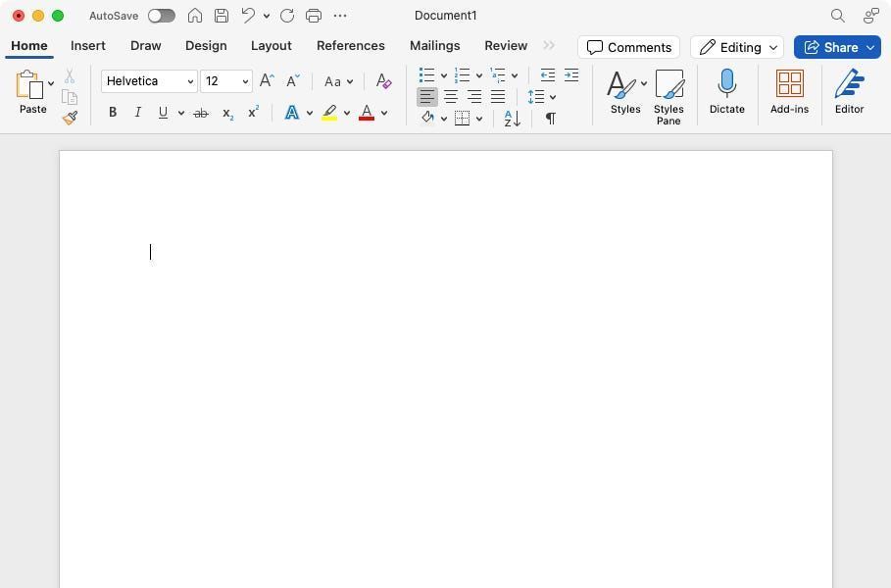Open the Home icon in title bar
The image size is (891, 588).
click(x=195, y=16)
